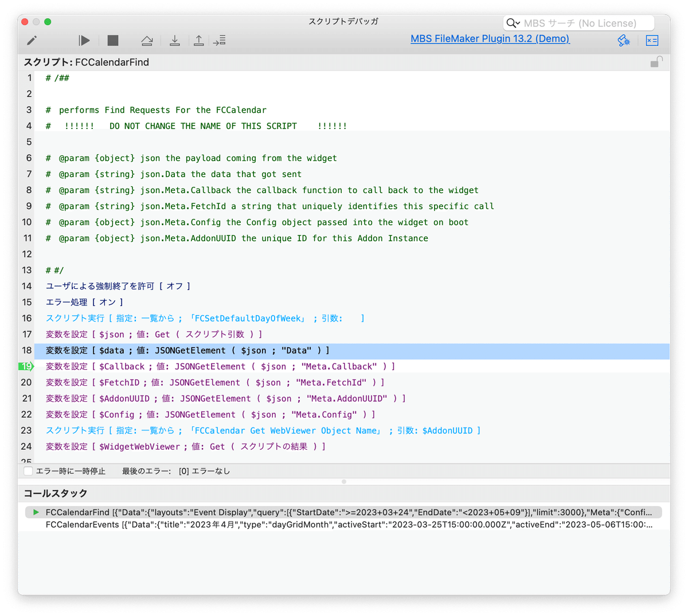Remove the breakpoint marker on line 19
Screen dimensions: 688x616
point(26,366)
